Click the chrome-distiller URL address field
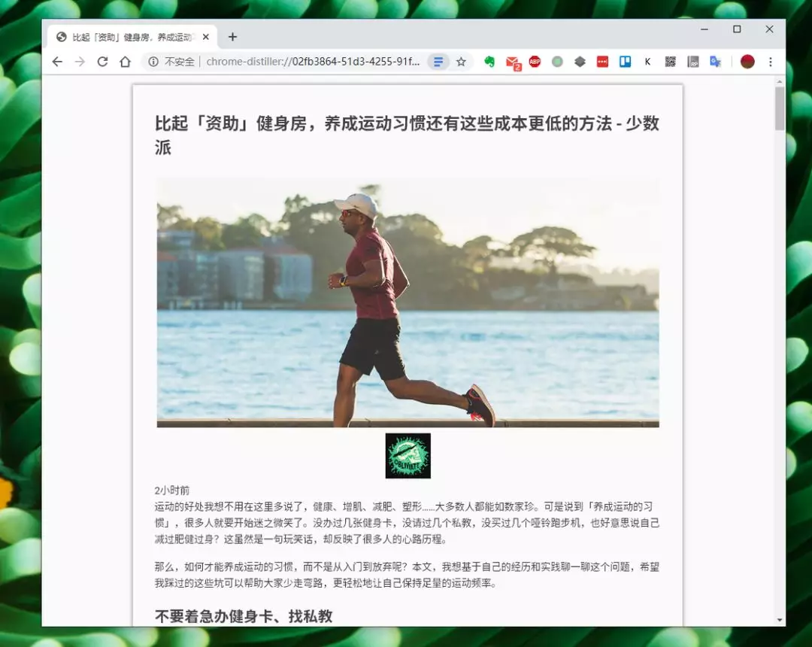The image size is (812, 647). [312, 62]
